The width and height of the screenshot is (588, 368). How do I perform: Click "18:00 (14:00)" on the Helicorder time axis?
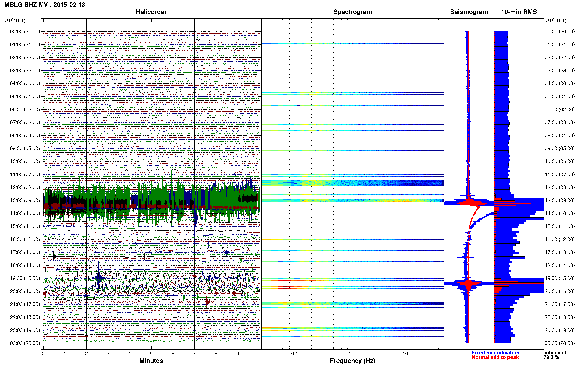(x=25, y=265)
